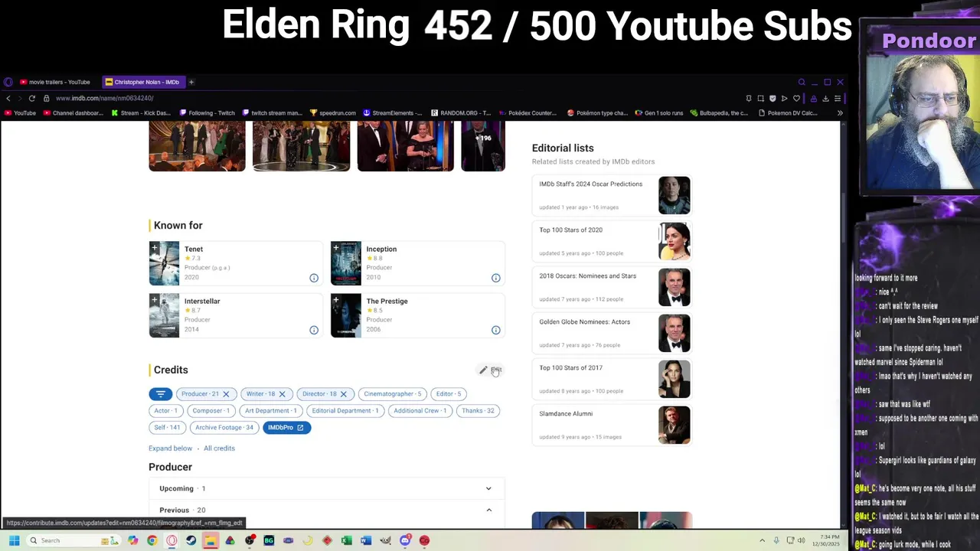Open IMDb Staff's 2024 Oscar Predictions list
This screenshot has width=980, height=551.
coord(612,195)
